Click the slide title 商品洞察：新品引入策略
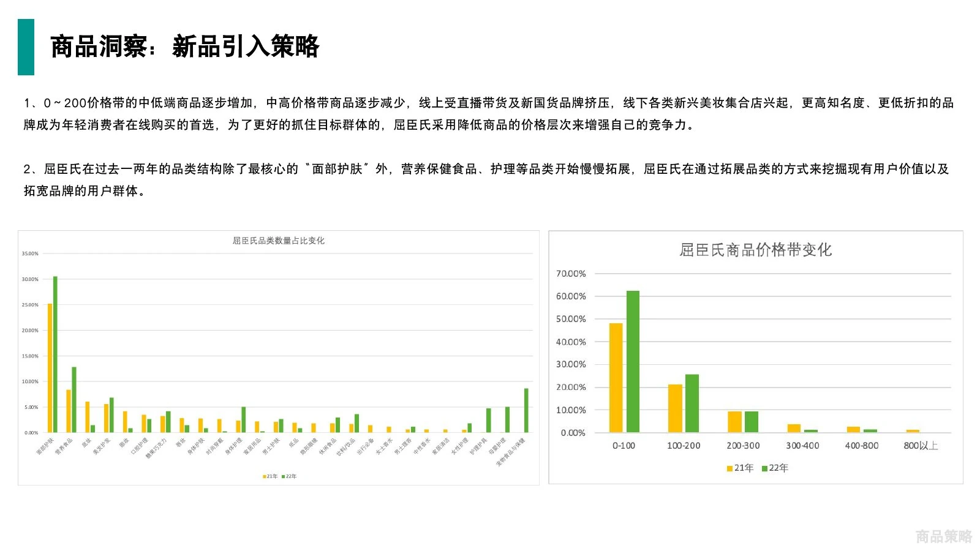Image resolution: width=980 pixels, height=551 pixels. 184,47
